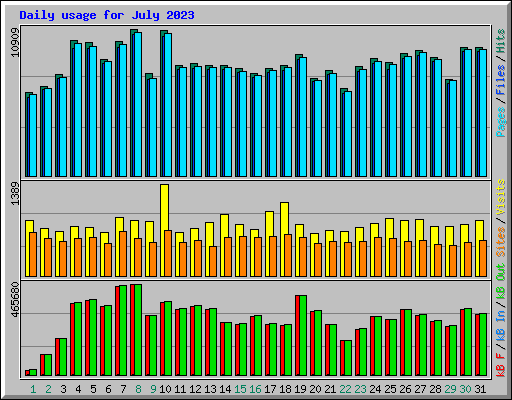Click day 1 on the x-axis
Viewport: 512px width, 400px height.
tap(33, 389)
